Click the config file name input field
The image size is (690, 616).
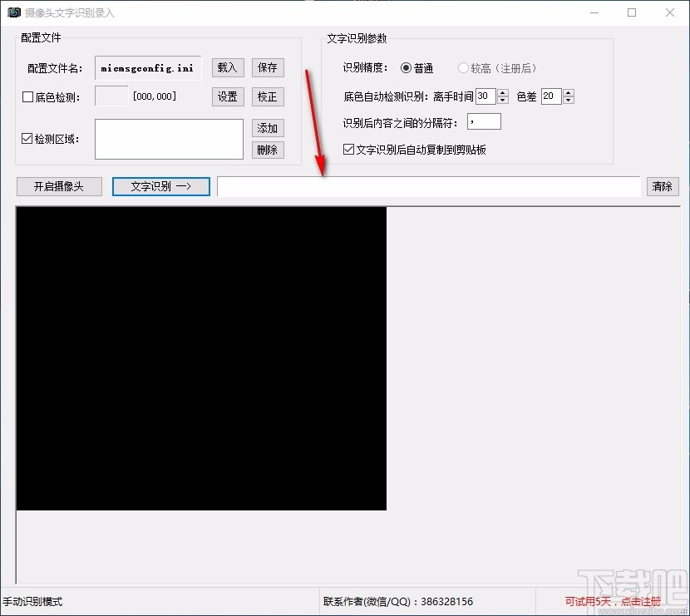pyautogui.click(x=147, y=67)
